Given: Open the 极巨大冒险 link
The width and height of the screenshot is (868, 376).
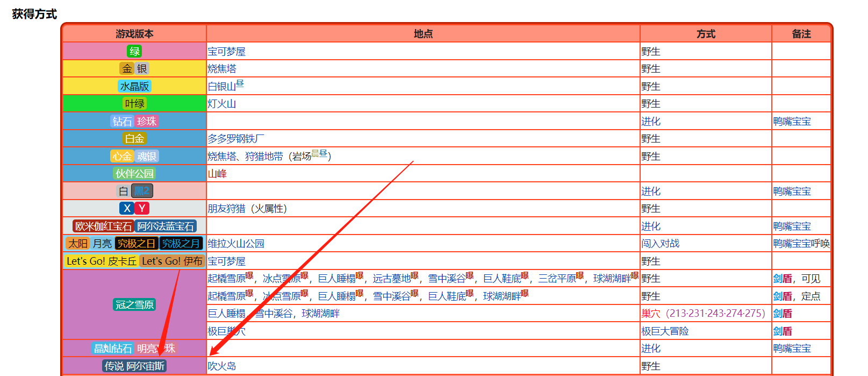Looking at the screenshot, I should click(665, 331).
